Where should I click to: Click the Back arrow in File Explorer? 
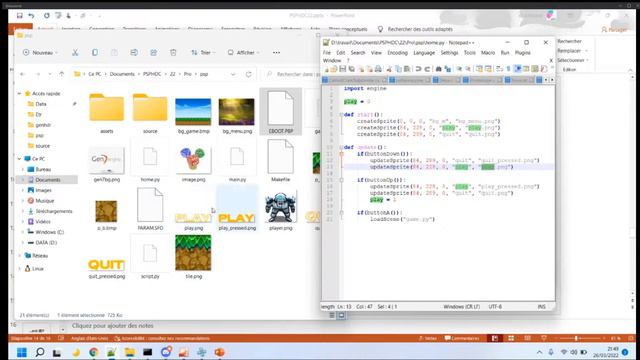(x=23, y=74)
